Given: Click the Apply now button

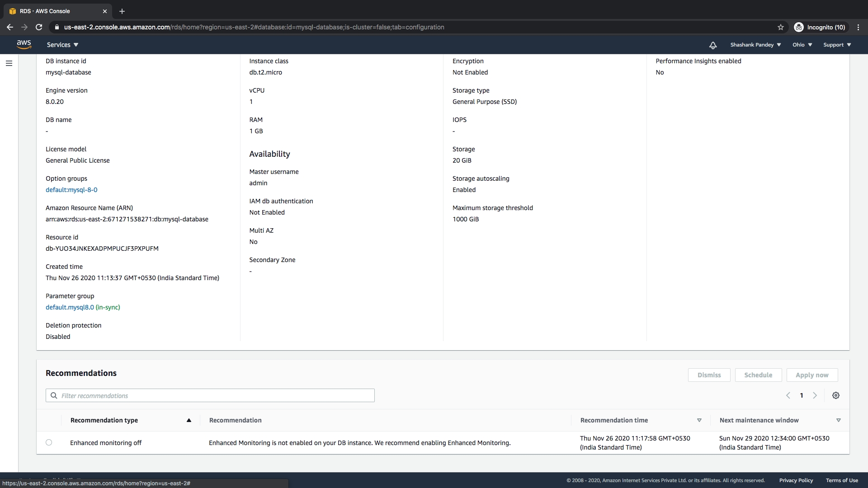Looking at the screenshot, I should coord(812,375).
